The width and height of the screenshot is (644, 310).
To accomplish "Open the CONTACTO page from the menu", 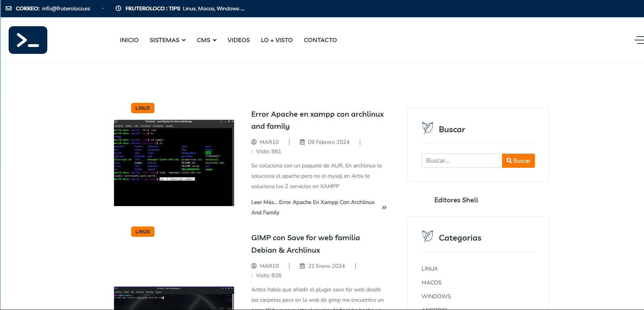I will tap(320, 40).
